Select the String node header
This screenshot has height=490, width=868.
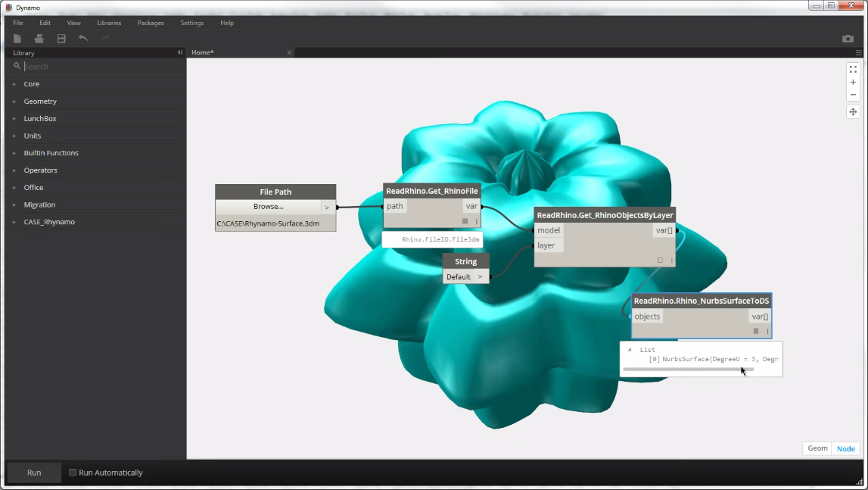click(465, 261)
